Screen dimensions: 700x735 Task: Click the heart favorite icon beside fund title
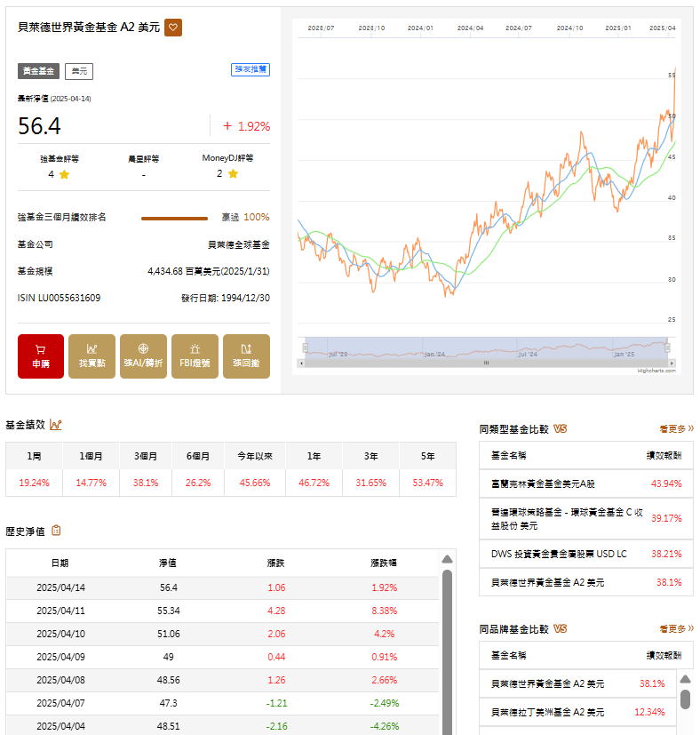point(173,28)
